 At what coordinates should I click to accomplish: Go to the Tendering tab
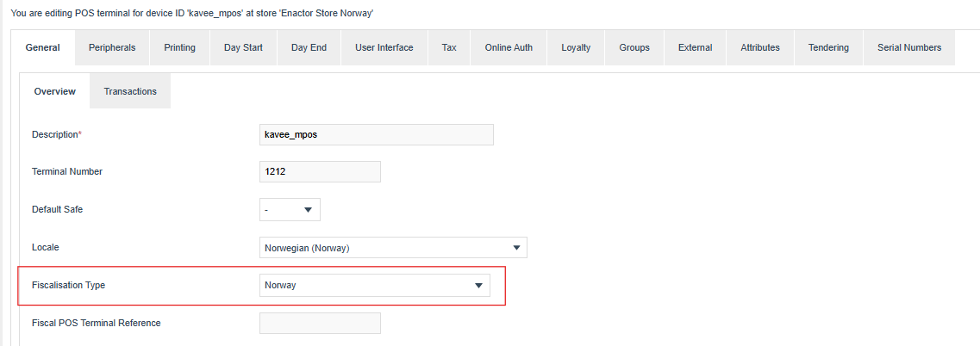coord(828,47)
